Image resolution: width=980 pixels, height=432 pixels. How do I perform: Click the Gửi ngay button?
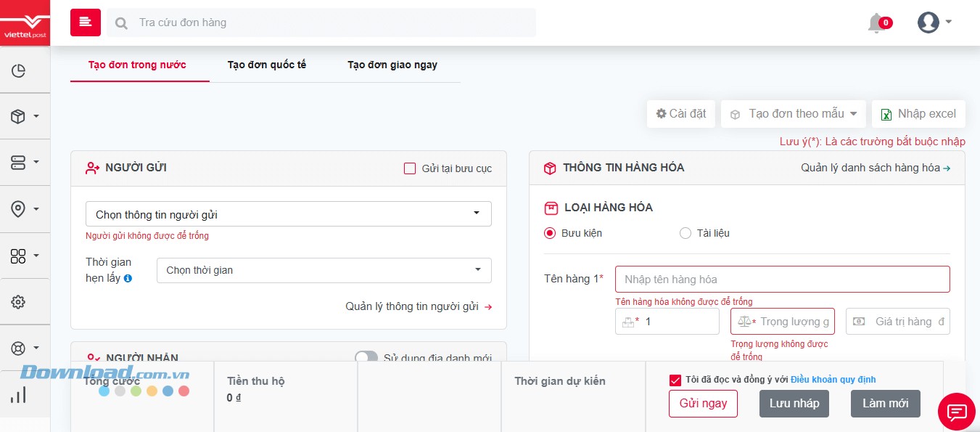tap(703, 403)
